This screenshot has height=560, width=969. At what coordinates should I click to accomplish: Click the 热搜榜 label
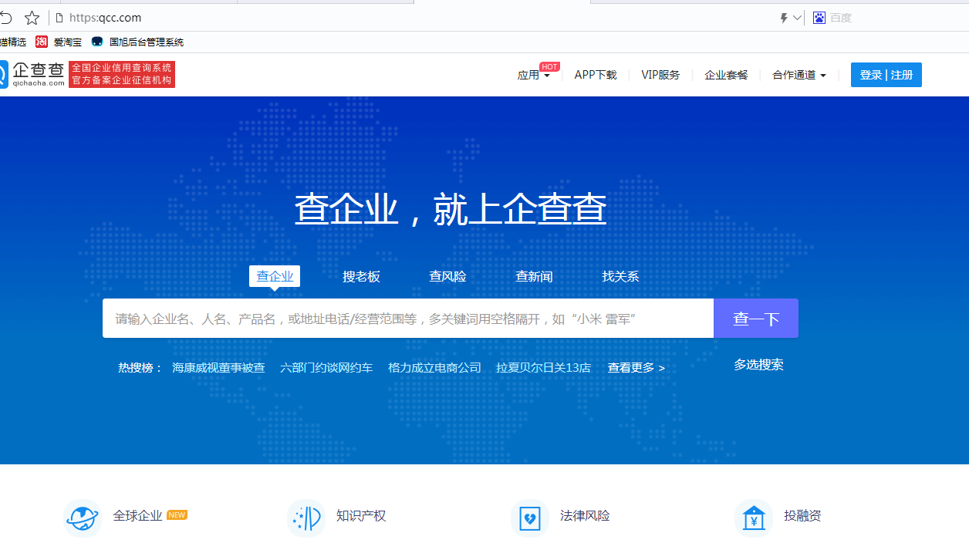point(140,368)
